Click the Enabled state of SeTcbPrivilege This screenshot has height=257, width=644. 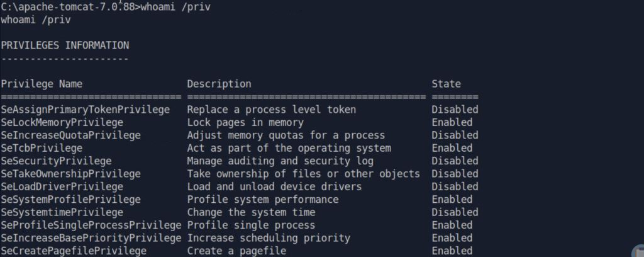pos(452,148)
